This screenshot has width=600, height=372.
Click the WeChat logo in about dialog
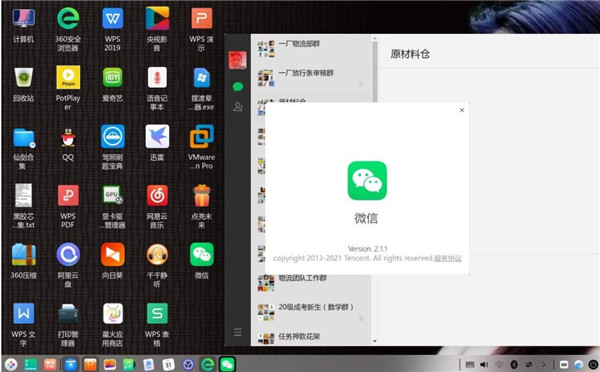tap(367, 181)
